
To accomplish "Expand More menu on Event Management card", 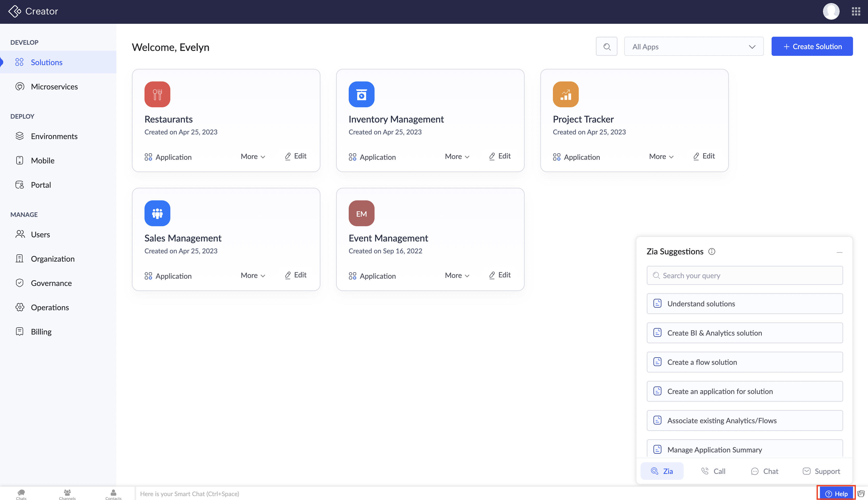I will point(457,275).
